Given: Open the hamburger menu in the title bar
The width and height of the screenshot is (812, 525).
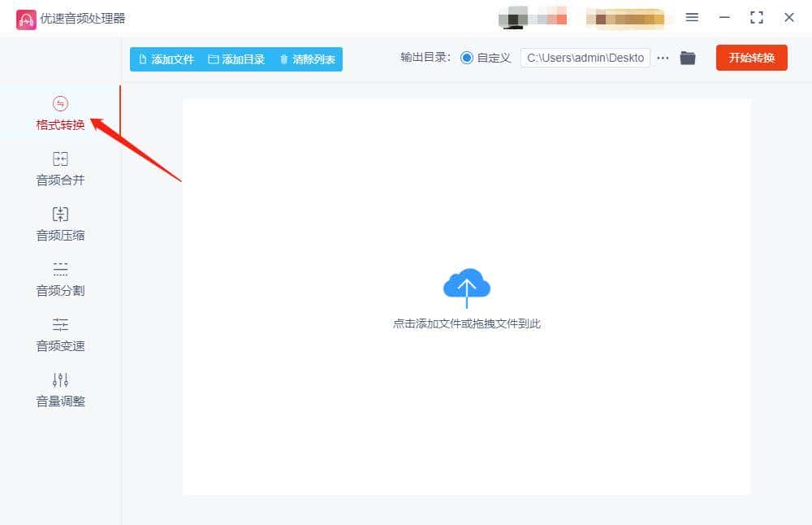Looking at the screenshot, I should [x=693, y=17].
